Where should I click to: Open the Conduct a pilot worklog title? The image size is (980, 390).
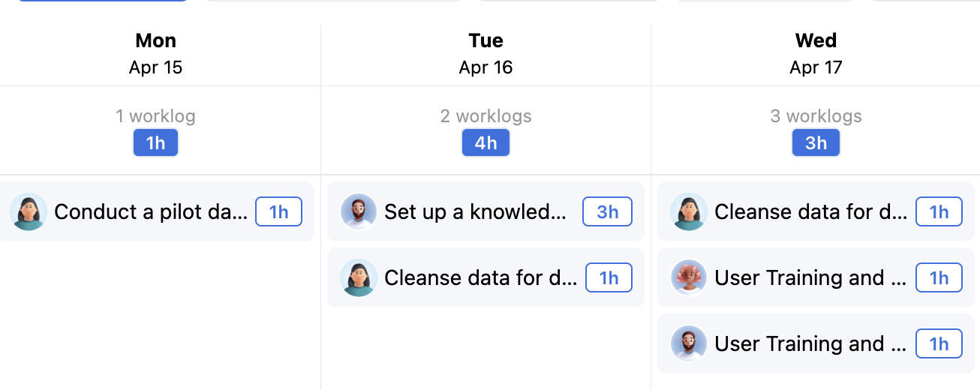[x=151, y=212]
